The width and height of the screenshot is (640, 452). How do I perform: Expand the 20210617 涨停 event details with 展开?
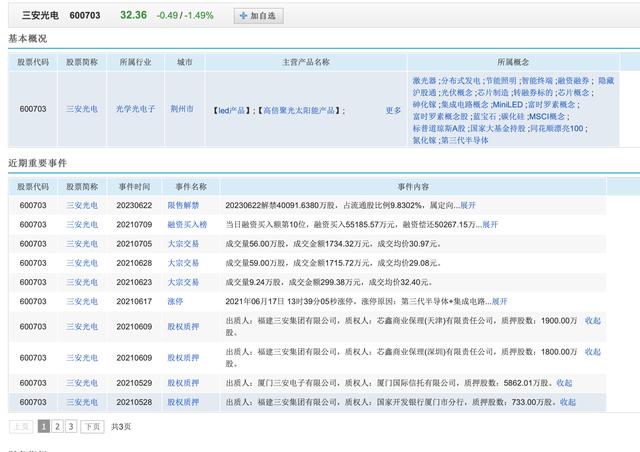(500, 301)
